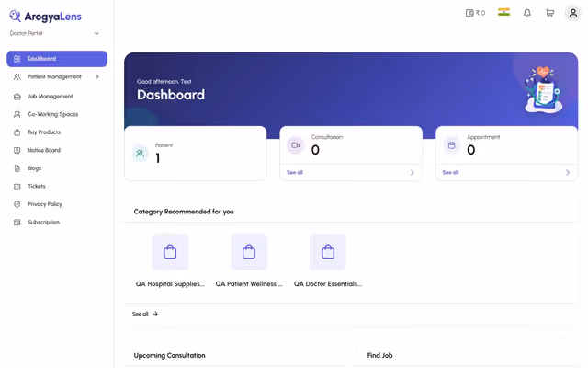Open the QA Hospital Supplies bag thumbnail
This screenshot has width=588, height=368.
(170, 251)
